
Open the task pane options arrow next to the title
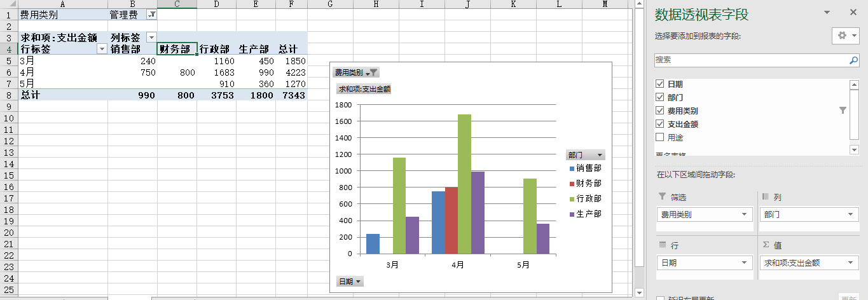[x=827, y=12]
